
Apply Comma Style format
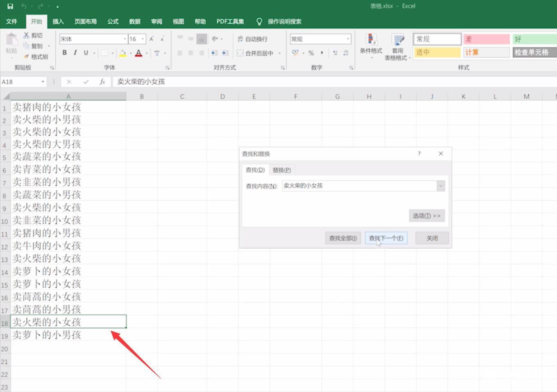(x=322, y=53)
